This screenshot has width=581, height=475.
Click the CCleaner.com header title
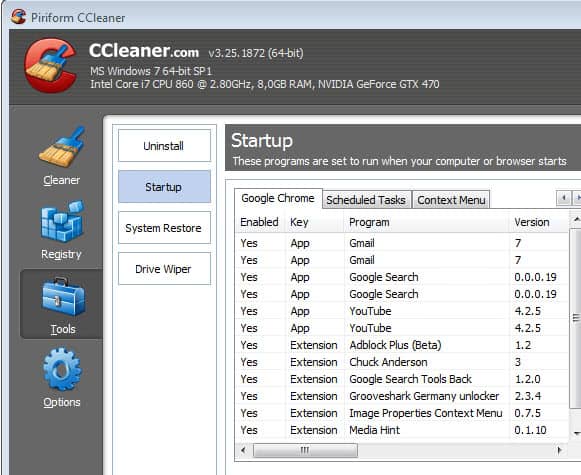(x=144, y=51)
